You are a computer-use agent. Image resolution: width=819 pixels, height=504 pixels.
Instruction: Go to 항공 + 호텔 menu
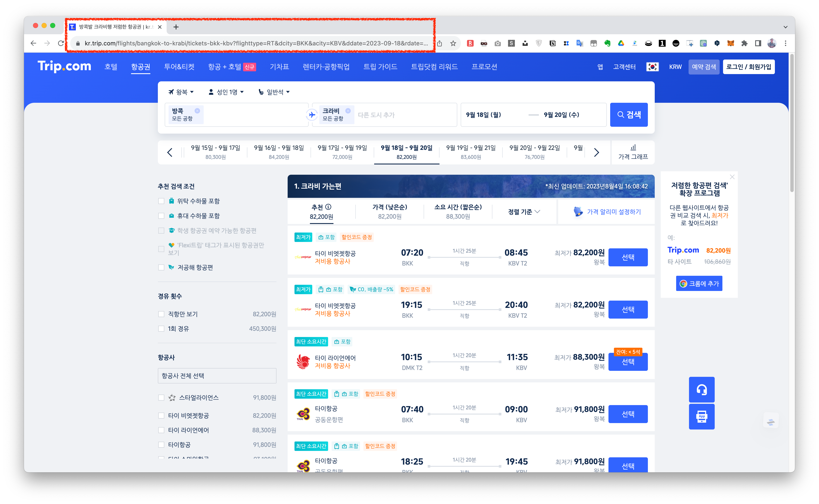click(232, 67)
